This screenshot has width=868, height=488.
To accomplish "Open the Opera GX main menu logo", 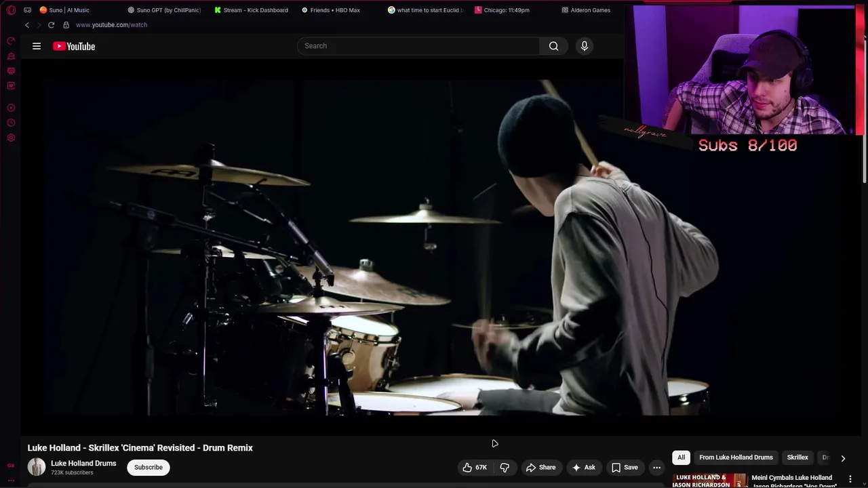I will (11, 10).
